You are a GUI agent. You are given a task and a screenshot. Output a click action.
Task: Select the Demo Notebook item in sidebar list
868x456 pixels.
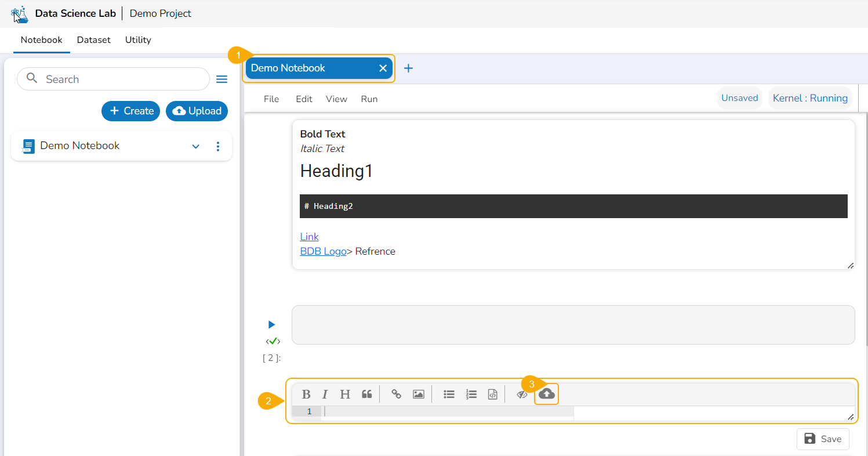click(121, 146)
